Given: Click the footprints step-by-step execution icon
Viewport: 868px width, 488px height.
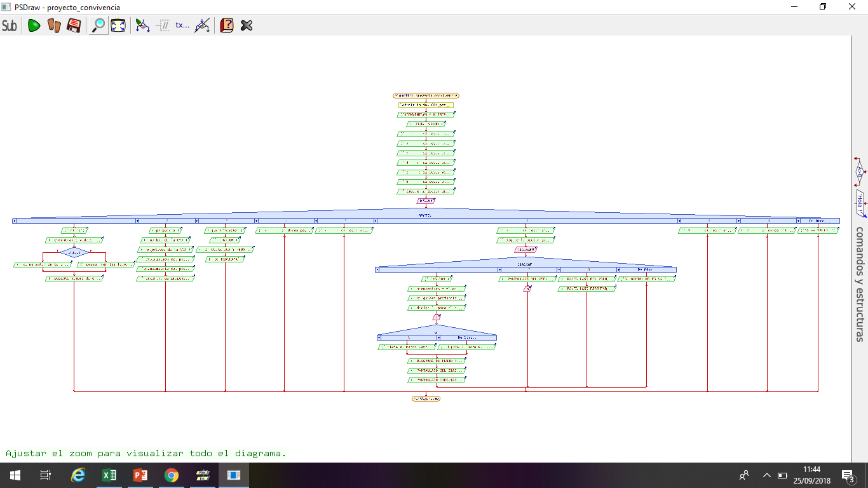Looking at the screenshot, I should pyautogui.click(x=54, y=25).
